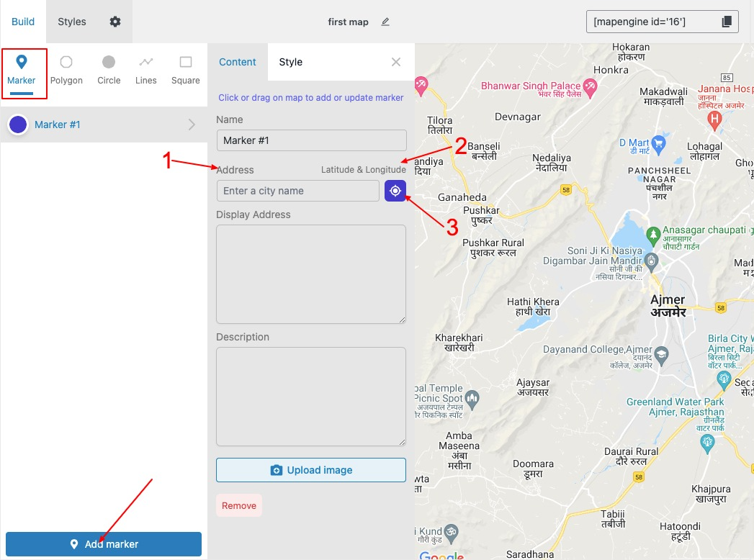Click the Ajmer city label
Image resolution: width=754 pixels, height=560 pixels.
[x=668, y=306]
